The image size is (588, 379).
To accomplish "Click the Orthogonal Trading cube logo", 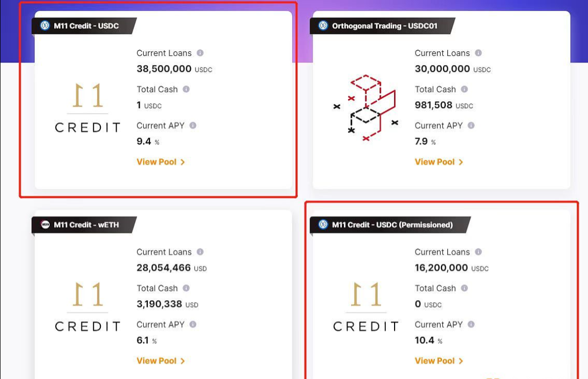I will (x=366, y=108).
